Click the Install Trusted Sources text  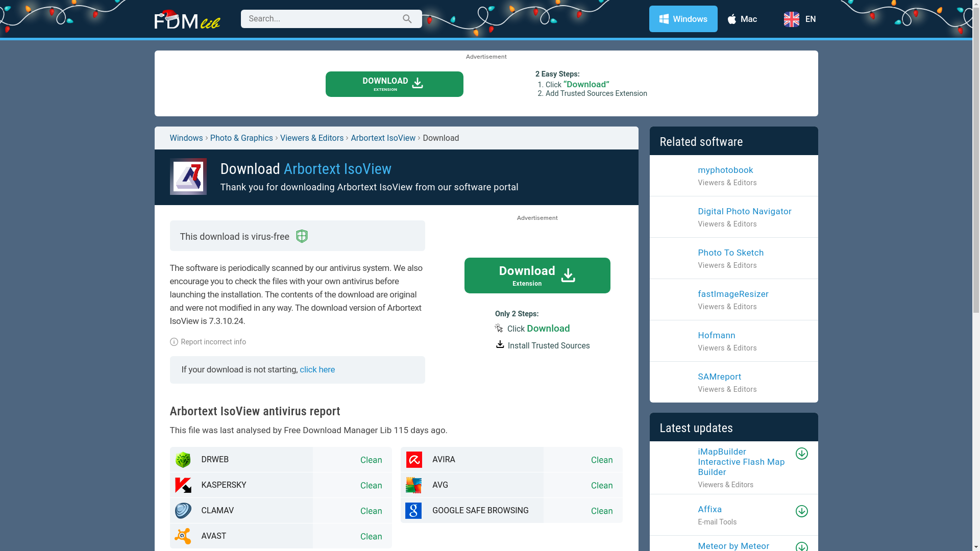pyautogui.click(x=548, y=346)
